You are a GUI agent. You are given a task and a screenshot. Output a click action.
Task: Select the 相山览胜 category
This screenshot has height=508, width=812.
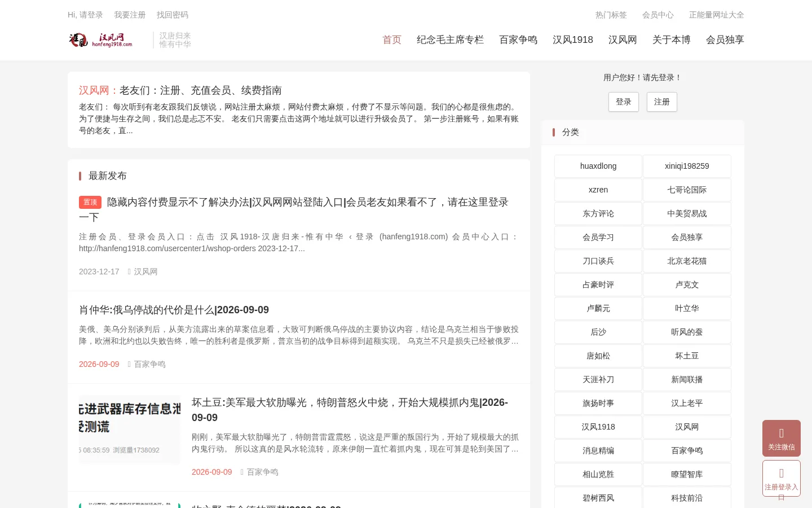598,474
